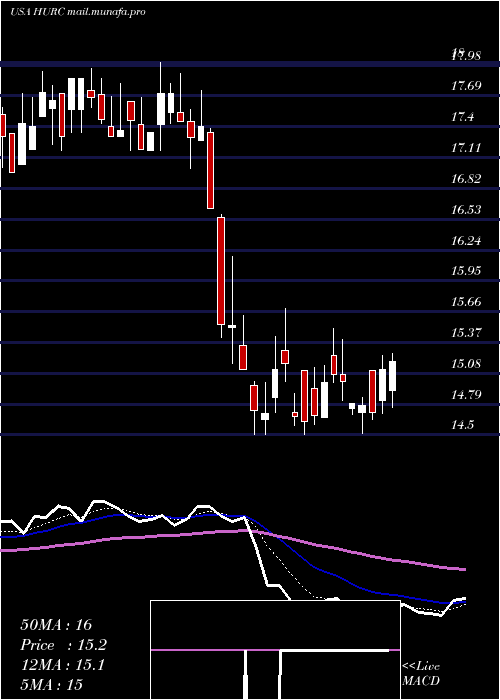Click the 15.66 price axis label
Screen dimensions: 500x700
466,302
